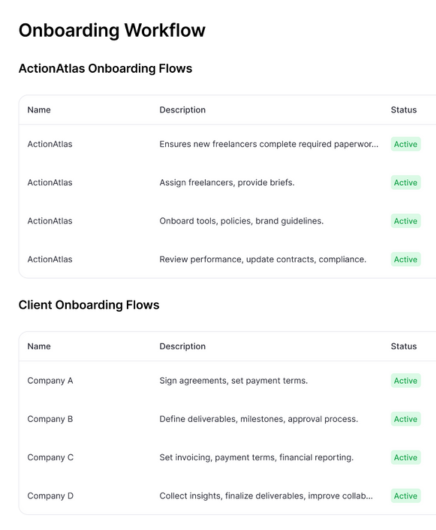Select the Company A row name
Viewport: 436px width, 530px height.
(x=50, y=381)
